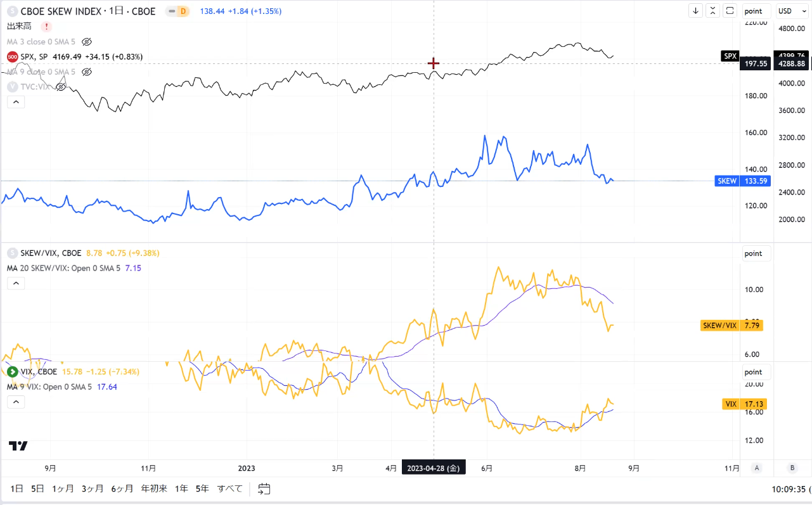812x505 pixels.
Task: Maximize the top chart pane
Action: (x=730, y=11)
